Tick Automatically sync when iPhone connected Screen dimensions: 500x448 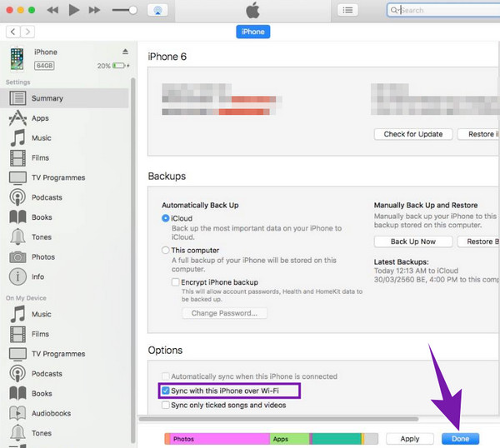point(166,376)
